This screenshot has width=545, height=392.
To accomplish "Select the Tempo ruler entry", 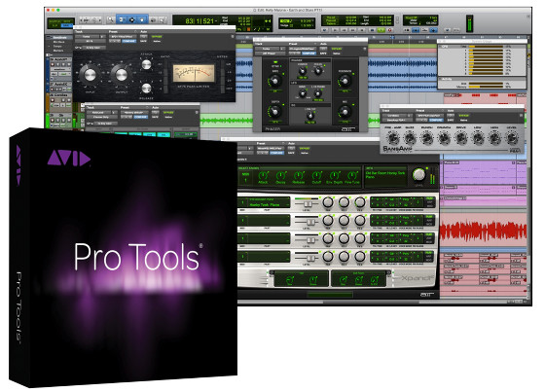I will 57,47.
